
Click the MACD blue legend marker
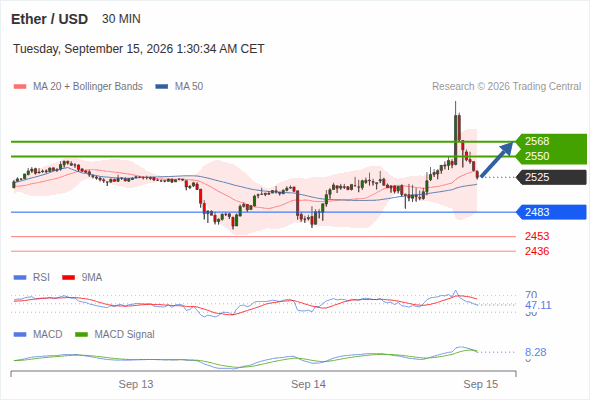pos(20,335)
